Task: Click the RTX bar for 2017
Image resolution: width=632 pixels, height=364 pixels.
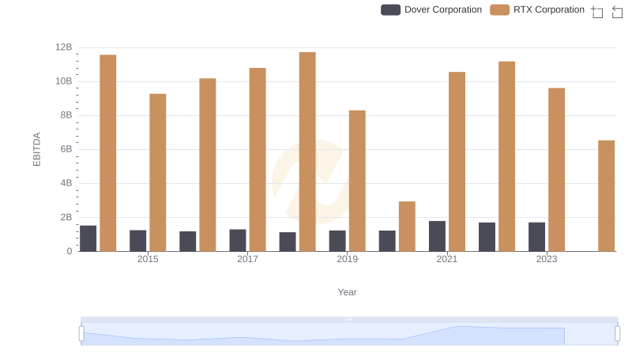Action: (258, 159)
